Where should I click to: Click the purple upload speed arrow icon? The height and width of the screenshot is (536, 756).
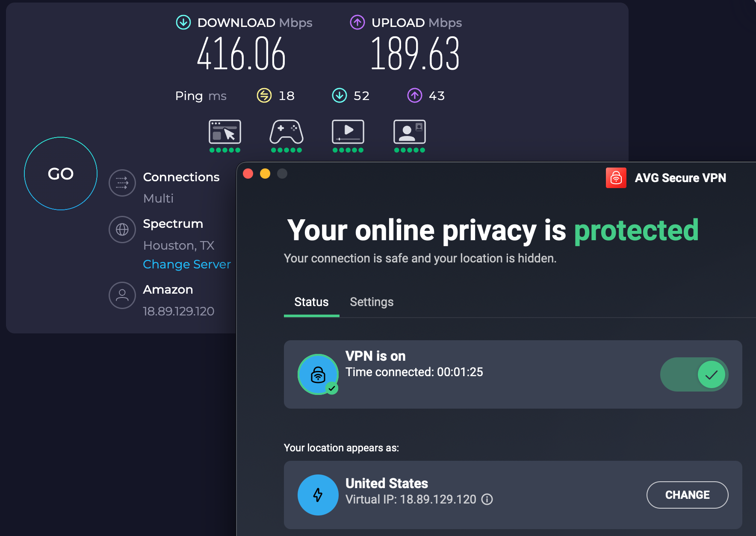357,23
